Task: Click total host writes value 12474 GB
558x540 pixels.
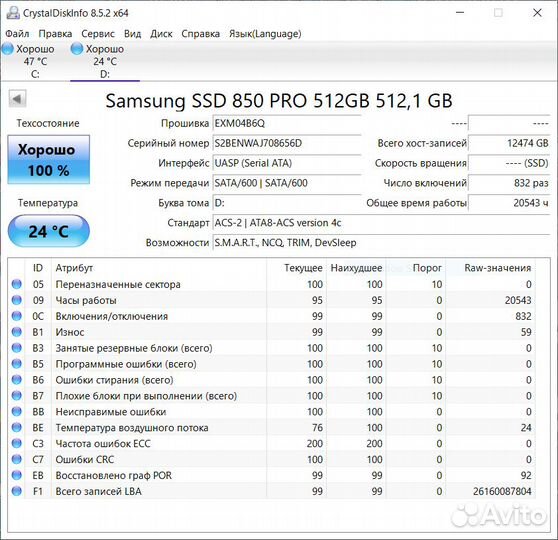Action: coord(509,143)
